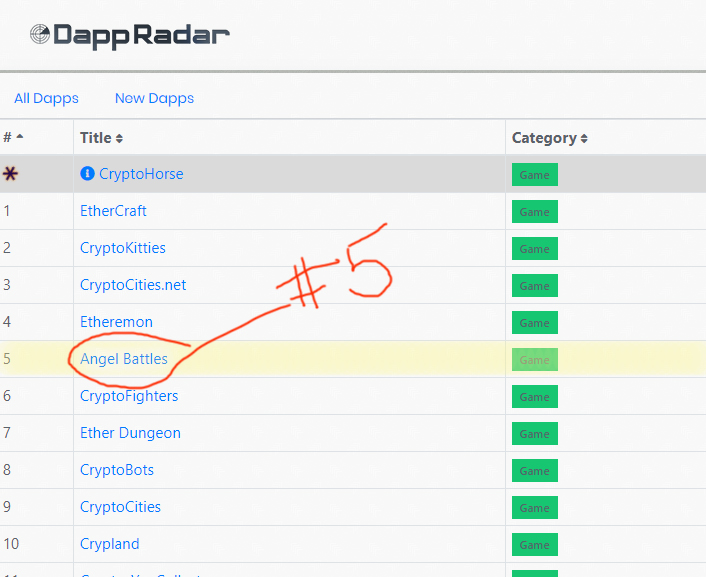The image size is (706, 577).
Task: Open the New Dapps tab
Action: (154, 98)
